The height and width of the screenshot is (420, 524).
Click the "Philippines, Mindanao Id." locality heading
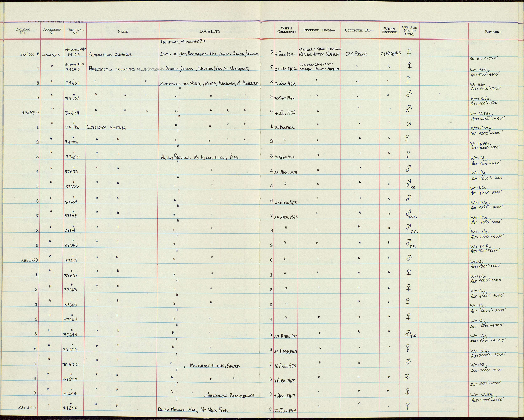click(x=183, y=42)
